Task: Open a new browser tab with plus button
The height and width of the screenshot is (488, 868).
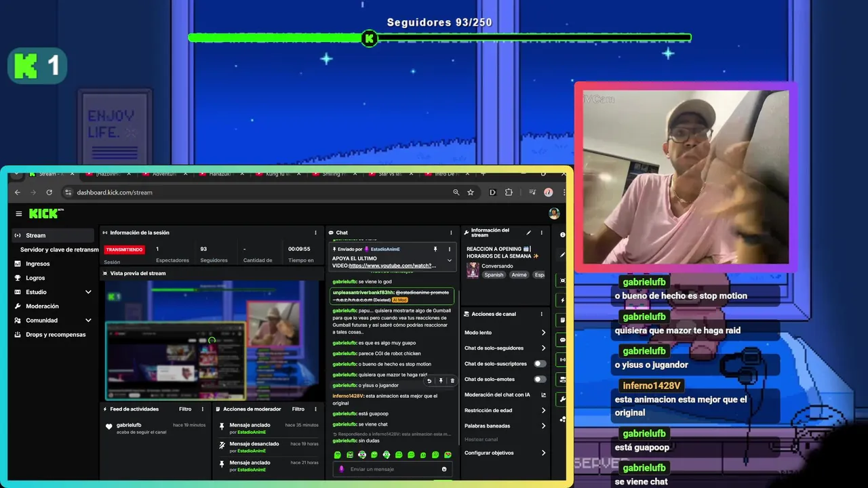Action: pos(483,174)
